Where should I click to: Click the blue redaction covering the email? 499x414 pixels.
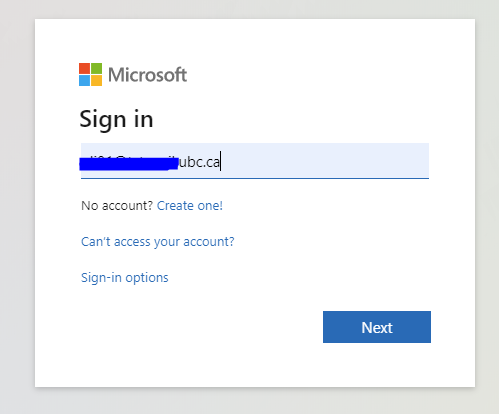(129, 164)
